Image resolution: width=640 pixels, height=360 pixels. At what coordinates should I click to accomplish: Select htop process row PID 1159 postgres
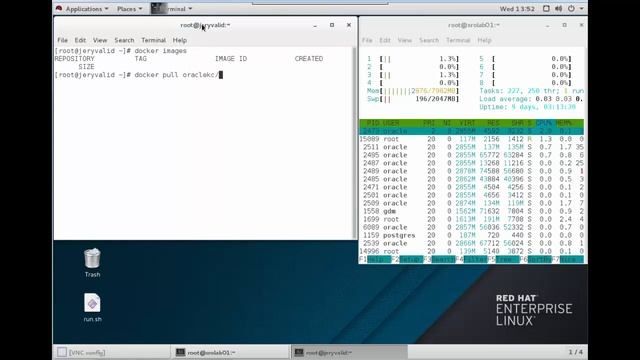(471, 235)
